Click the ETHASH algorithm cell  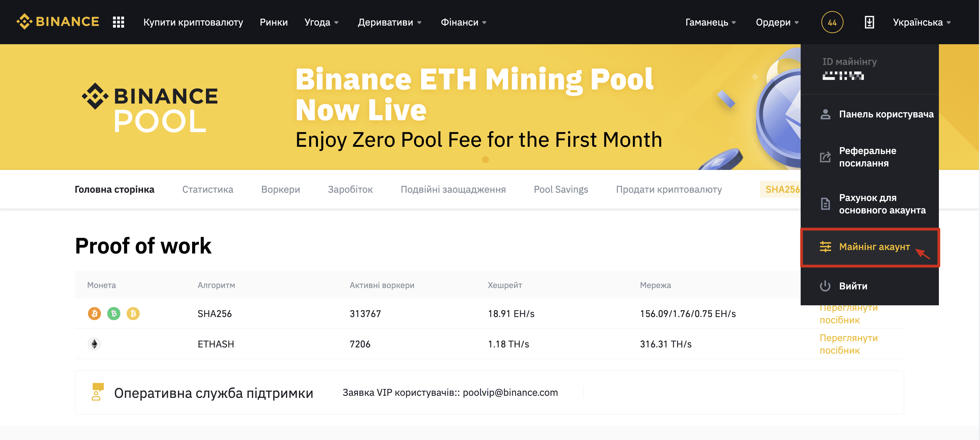[x=216, y=344]
